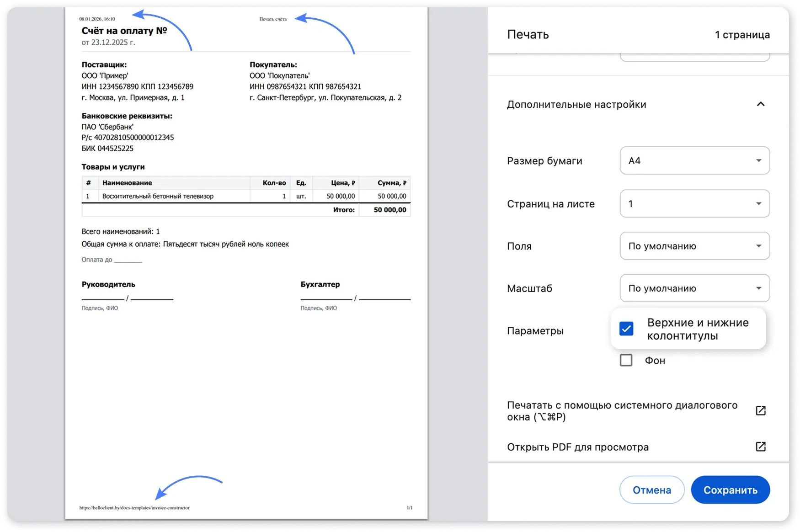Click the 'Счёт на оплату №' invoice heading
800x532 pixels.
pos(124,31)
